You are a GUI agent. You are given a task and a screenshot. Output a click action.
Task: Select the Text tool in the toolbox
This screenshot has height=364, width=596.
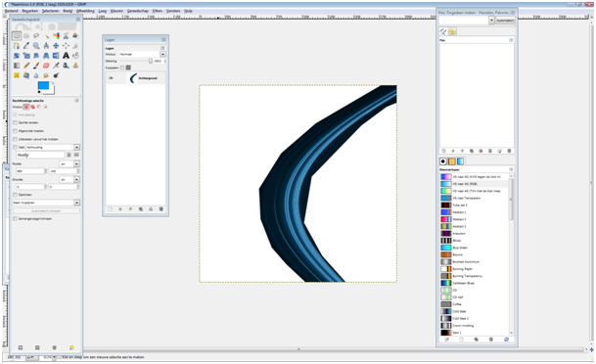tap(66, 56)
